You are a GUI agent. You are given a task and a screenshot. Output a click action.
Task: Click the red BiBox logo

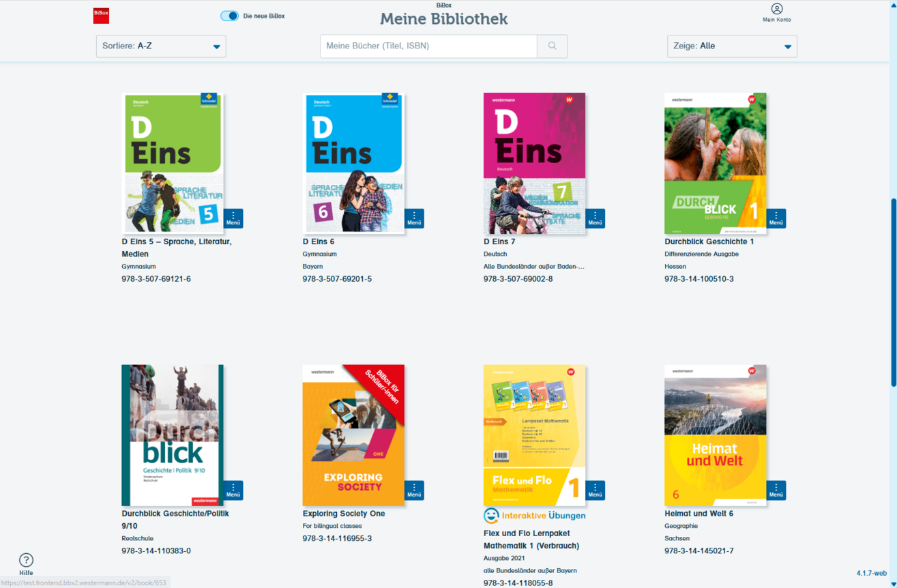click(101, 16)
